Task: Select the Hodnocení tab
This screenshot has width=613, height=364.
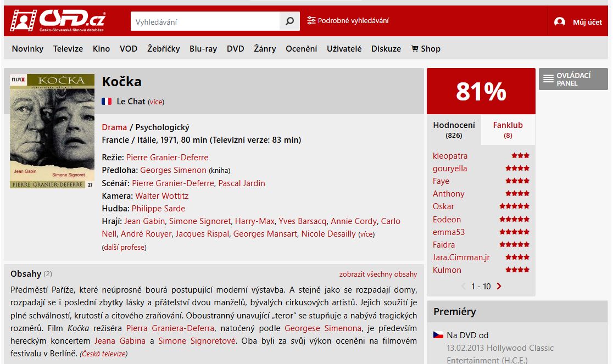Action: point(454,130)
